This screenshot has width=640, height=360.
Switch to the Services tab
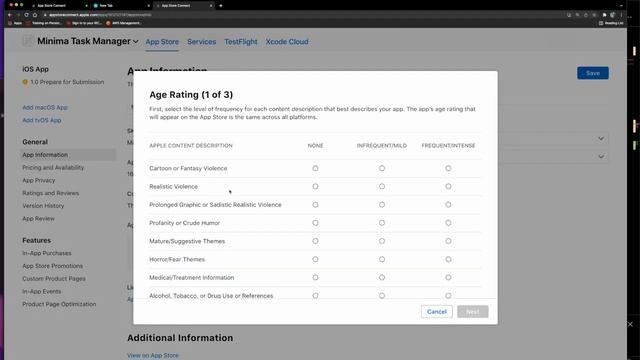pyautogui.click(x=201, y=42)
